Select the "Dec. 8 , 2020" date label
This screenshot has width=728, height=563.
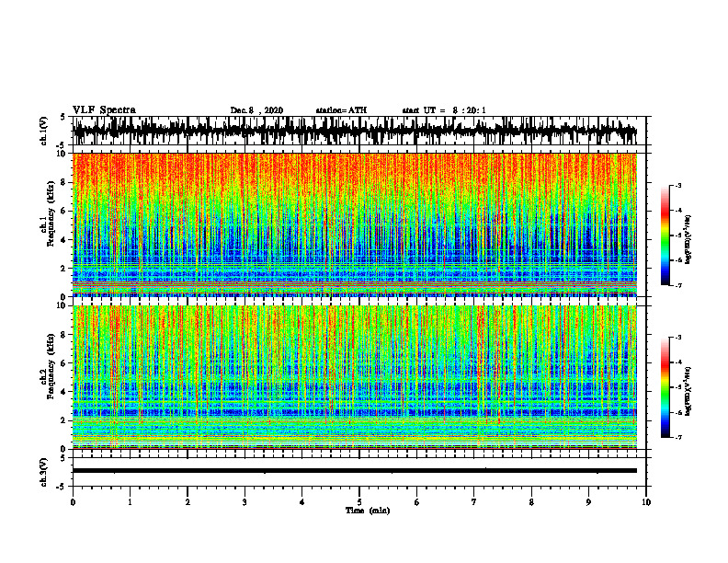coord(256,110)
